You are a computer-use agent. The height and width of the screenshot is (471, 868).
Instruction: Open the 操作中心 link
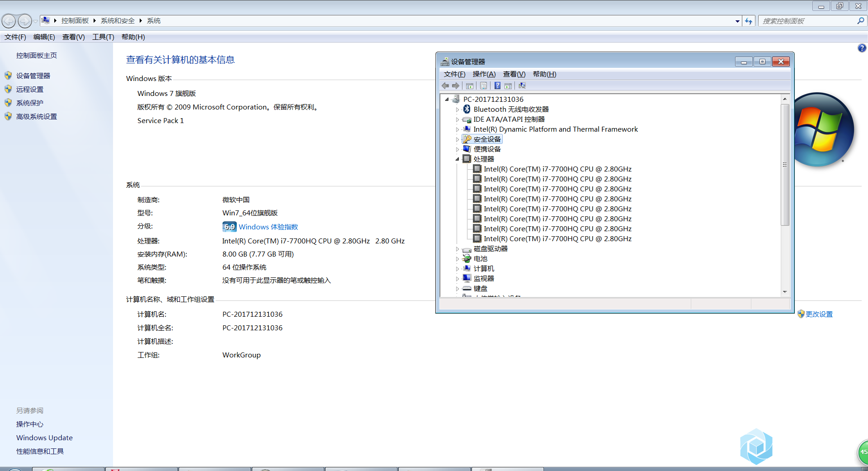point(30,424)
